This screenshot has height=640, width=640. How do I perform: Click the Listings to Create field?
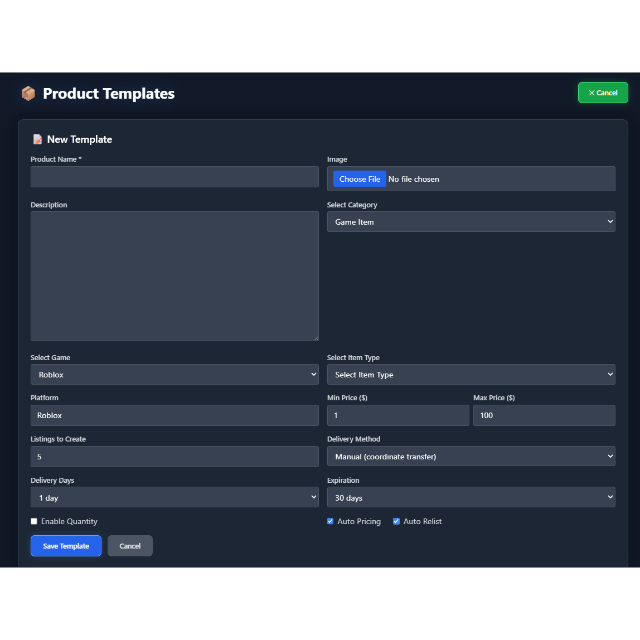[174, 456]
